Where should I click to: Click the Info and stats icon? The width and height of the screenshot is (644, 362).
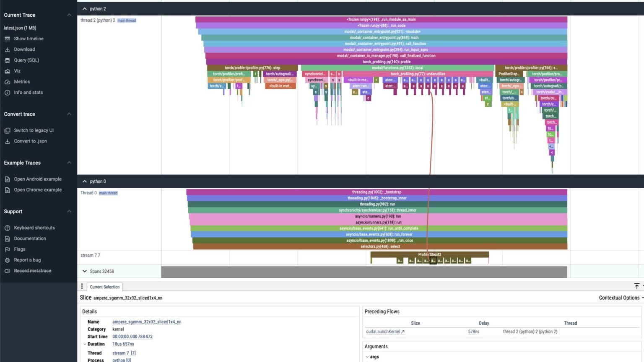pos(7,93)
